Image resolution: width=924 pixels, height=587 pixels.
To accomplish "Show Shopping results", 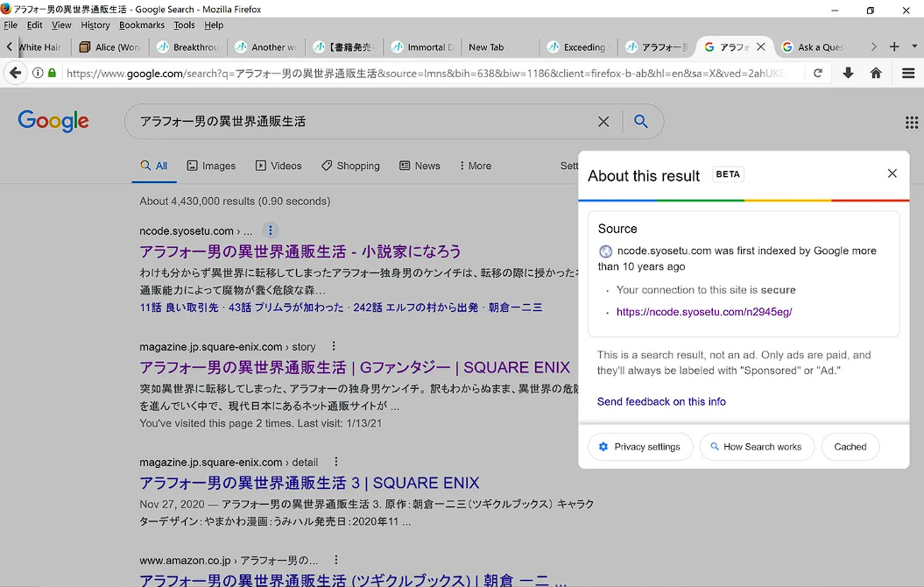I will click(x=350, y=166).
